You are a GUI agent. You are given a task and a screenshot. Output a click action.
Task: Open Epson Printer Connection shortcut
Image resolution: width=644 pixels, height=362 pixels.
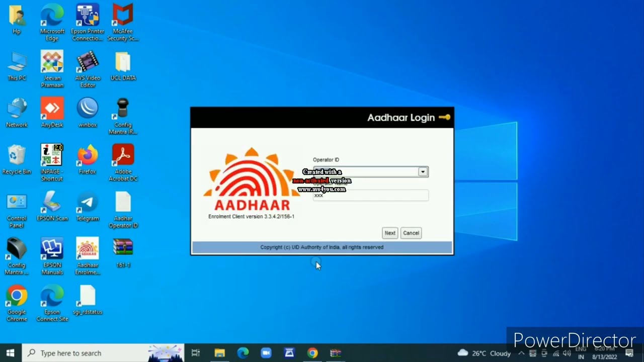pyautogui.click(x=88, y=23)
